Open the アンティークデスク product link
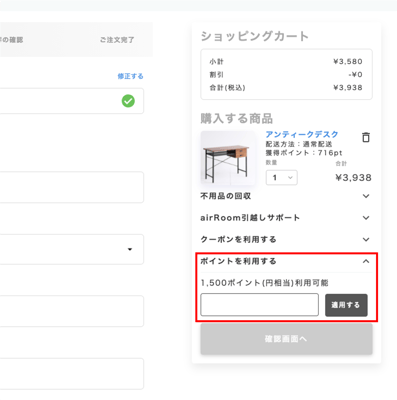 [302, 134]
